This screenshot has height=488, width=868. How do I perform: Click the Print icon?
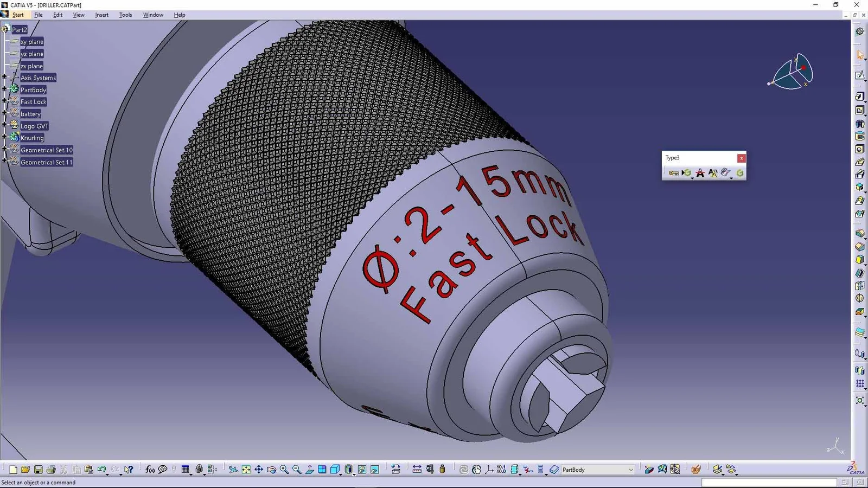[x=51, y=470]
